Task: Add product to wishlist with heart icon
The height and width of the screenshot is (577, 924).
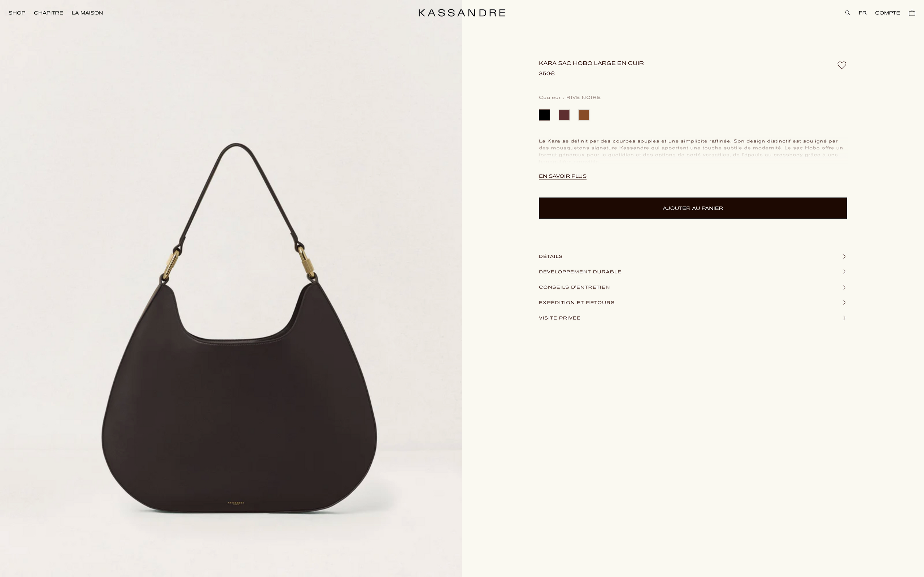Action: point(842,65)
